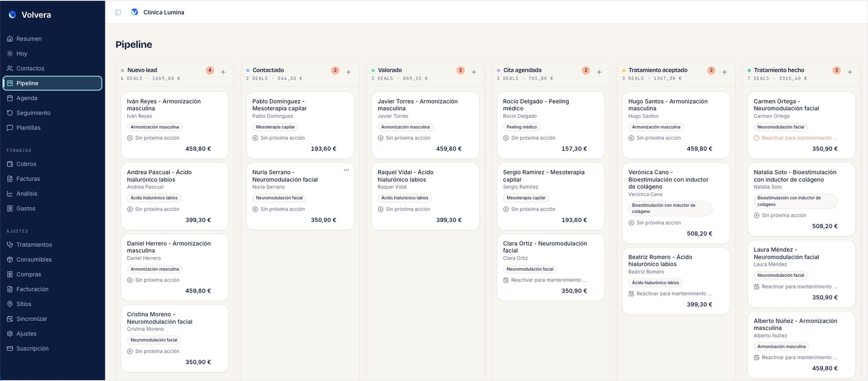
Task: Open Agenda in the sidebar
Action: (52, 98)
